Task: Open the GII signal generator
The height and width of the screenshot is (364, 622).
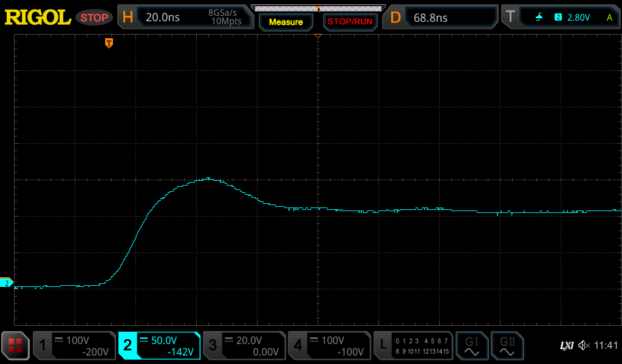Action: point(507,345)
